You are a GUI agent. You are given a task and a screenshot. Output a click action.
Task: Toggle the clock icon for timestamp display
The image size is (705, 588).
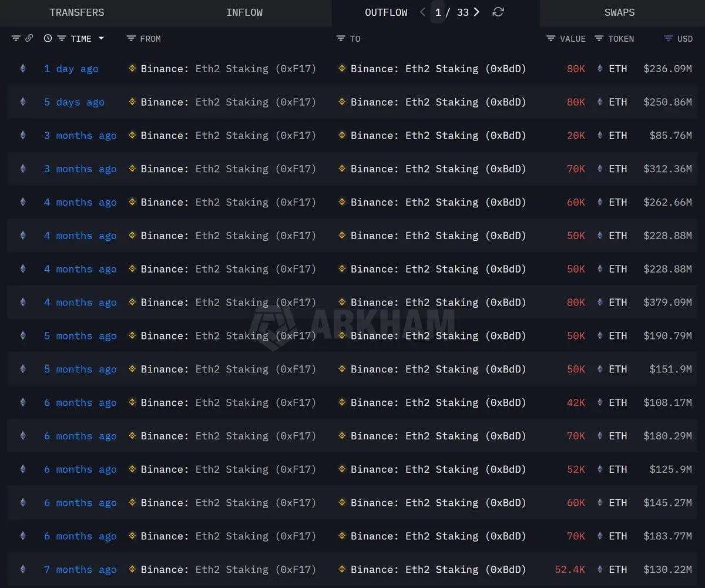click(x=48, y=38)
